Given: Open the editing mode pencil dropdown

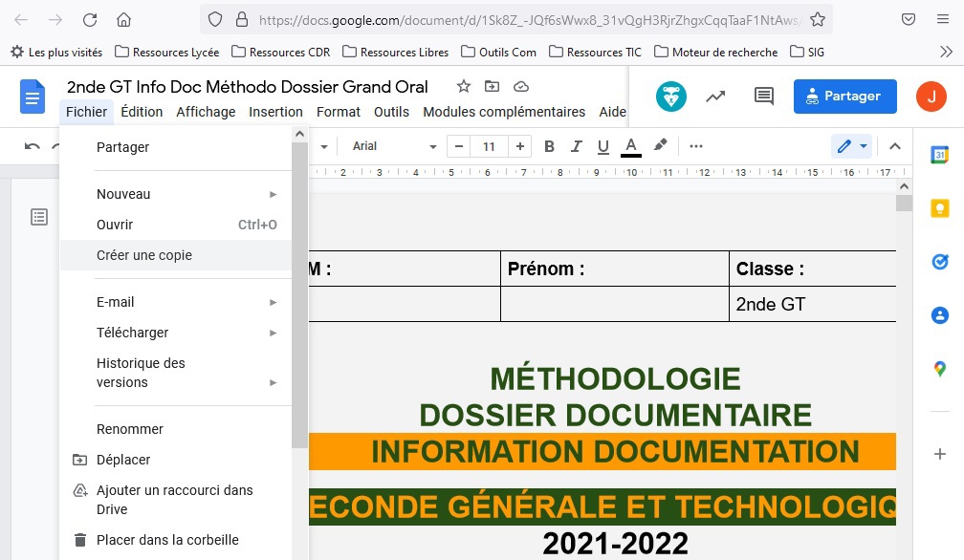Looking at the screenshot, I should [x=851, y=146].
